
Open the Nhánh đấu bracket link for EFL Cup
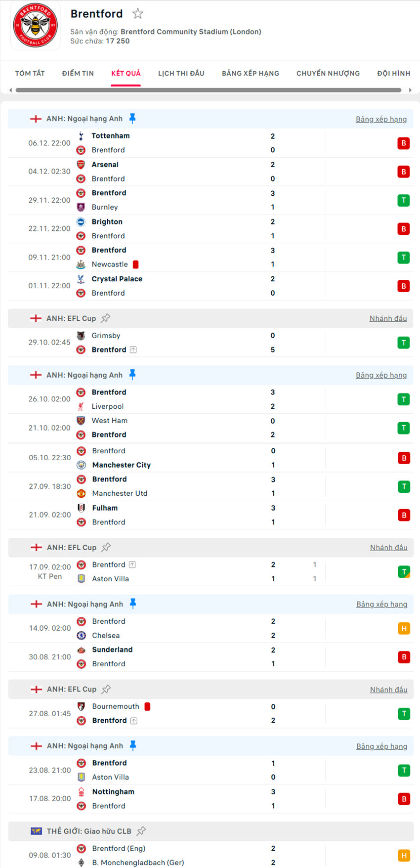[x=388, y=318]
